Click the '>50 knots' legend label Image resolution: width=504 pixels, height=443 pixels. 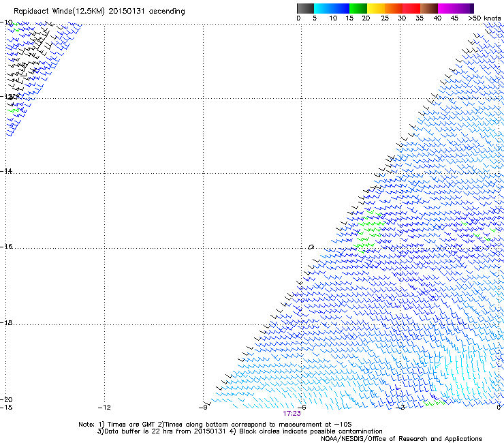pyautogui.click(x=485, y=18)
